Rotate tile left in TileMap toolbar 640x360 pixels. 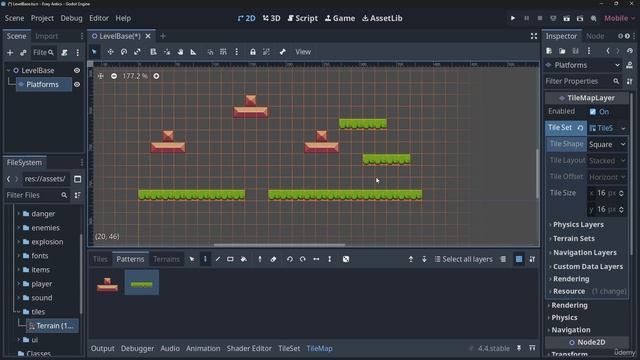coord(289,259)
